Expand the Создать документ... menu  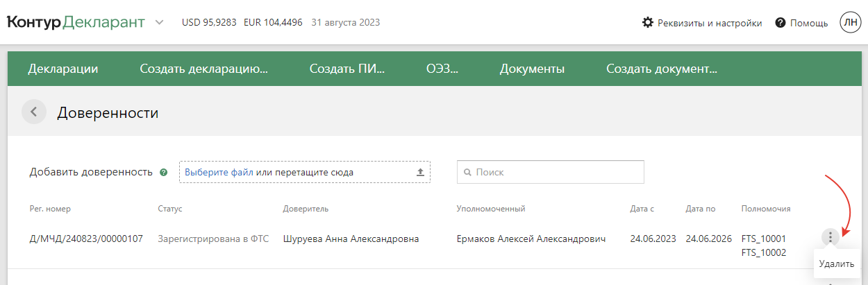tap(661, 69)
